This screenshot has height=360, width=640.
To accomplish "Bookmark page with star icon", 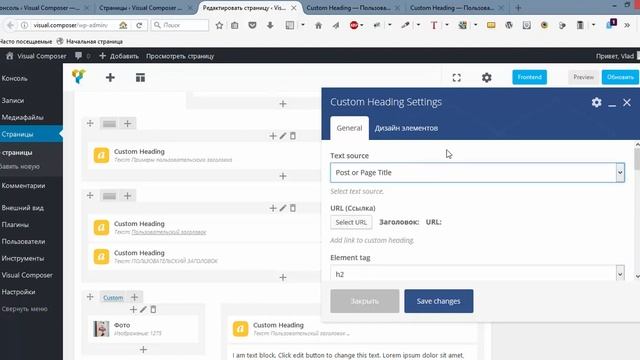I will pyautogui.click(x=219, y=25).
